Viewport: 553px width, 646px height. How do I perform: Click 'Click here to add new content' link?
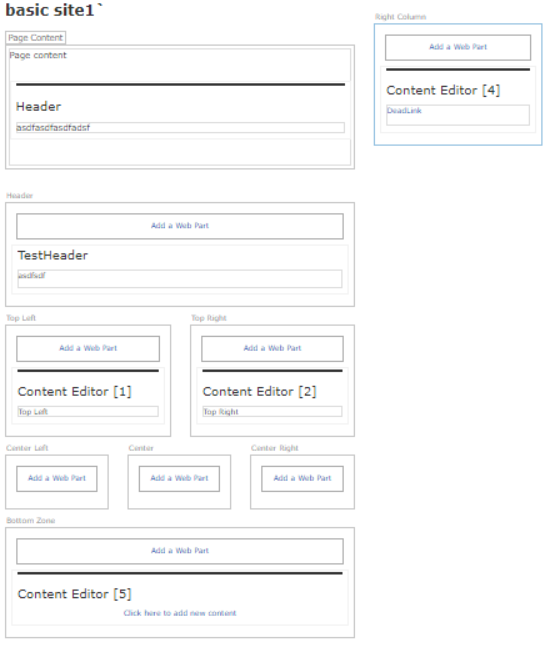click(x=180, y=613)
